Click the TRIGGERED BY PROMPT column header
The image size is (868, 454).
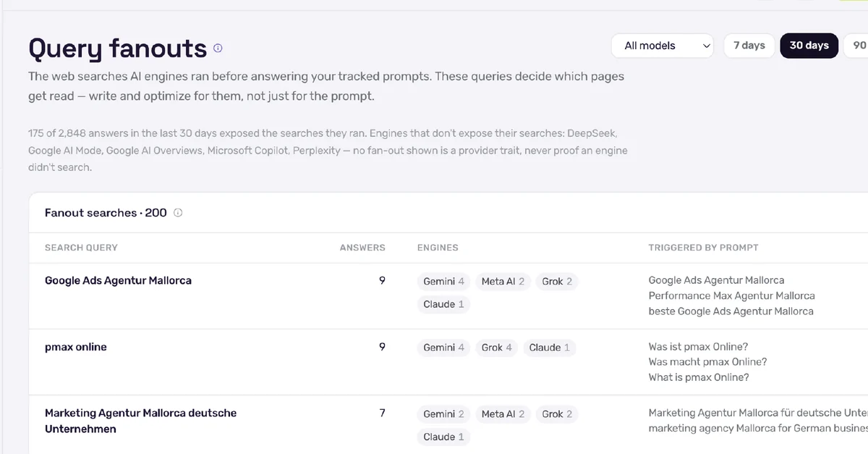[703, 248]
